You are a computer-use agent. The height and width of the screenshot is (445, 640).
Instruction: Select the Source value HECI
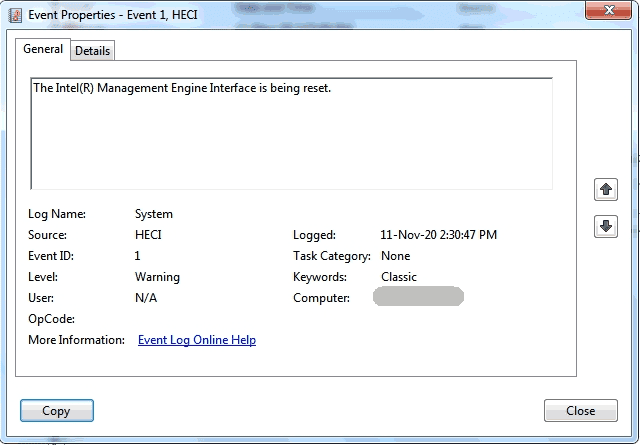point(148,235)
